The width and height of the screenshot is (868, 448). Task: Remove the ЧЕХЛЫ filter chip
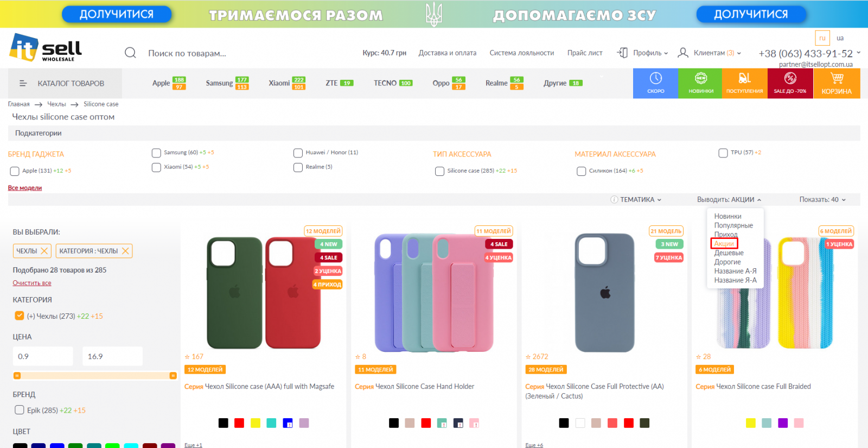pyautogui.click(x=44, y=251)
